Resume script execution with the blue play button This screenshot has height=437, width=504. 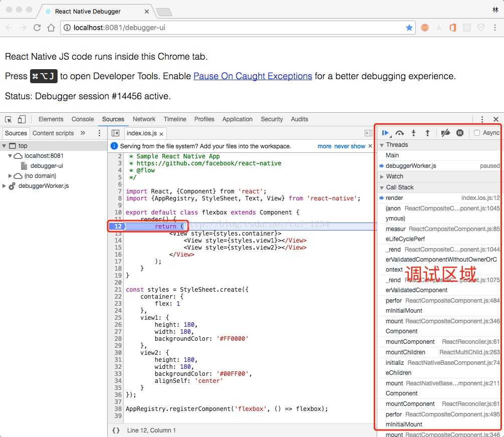(385, 133)
